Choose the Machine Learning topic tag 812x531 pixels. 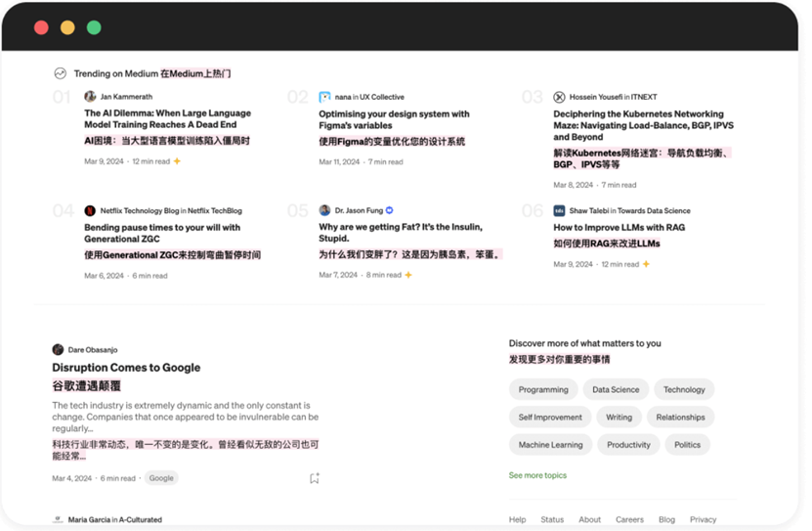click(x=550, y=445)
